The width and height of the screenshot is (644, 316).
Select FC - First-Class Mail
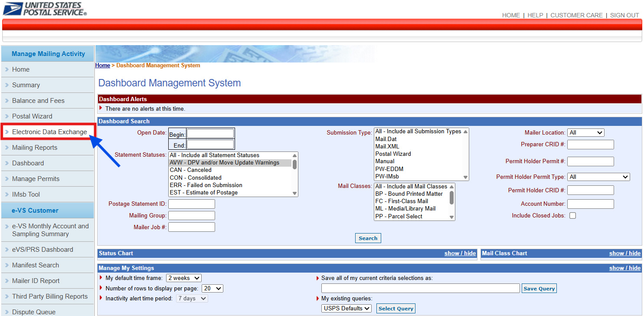click(411, 201)
